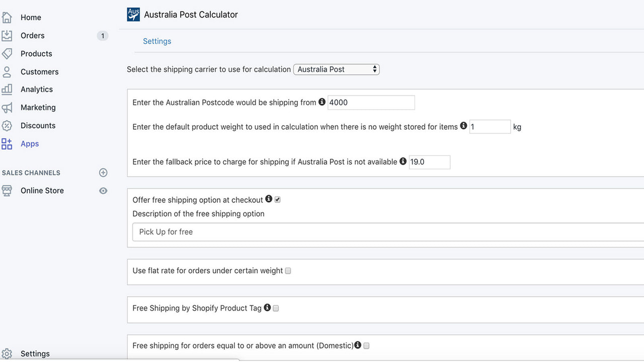Switch to the Settings tab

(x=156, y=41)
